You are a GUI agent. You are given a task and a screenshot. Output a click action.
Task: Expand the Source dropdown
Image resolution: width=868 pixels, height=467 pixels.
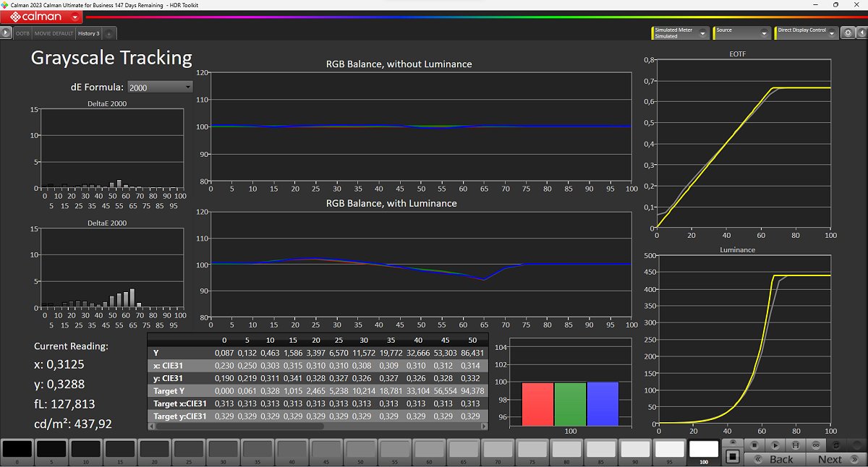[764, 33]
